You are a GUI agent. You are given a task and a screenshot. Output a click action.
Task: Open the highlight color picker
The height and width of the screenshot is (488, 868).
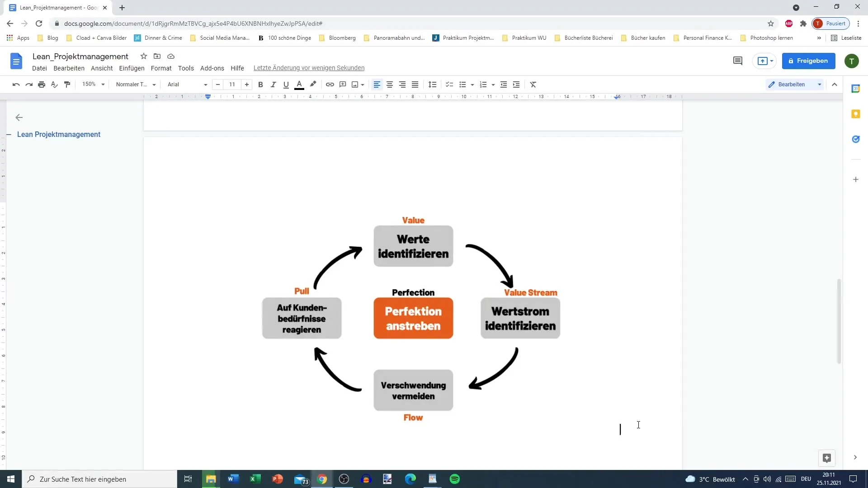(x=313, y=84)
